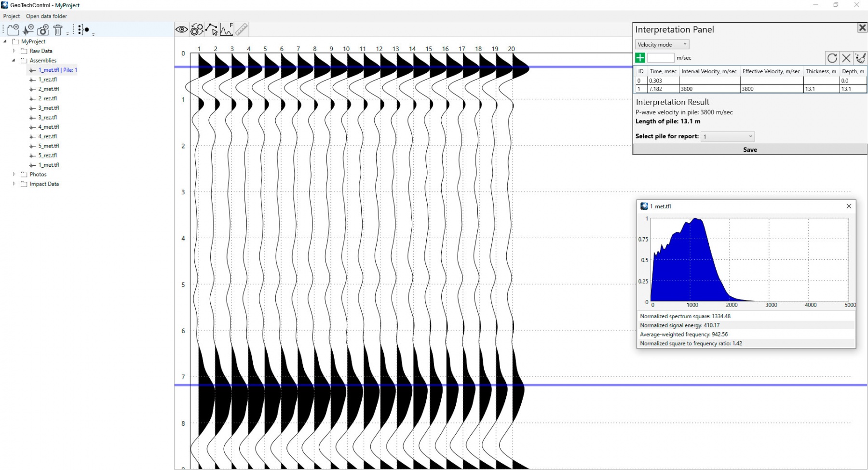Select 3_met.tfl in the Assemblies tree

[49, 108]
